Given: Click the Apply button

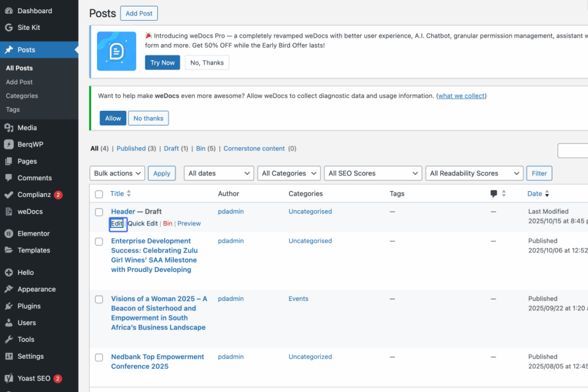Looking at the screenshot, I should coord(161,173).
